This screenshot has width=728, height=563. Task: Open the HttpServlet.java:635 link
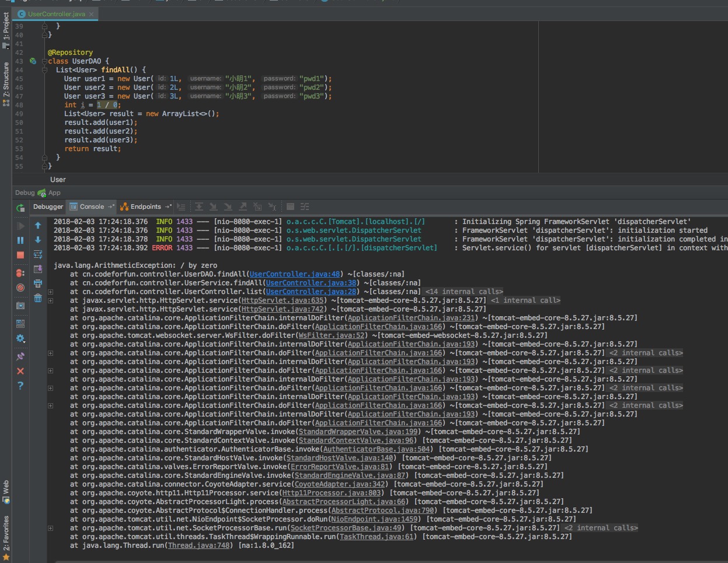(x=283, y=300)
